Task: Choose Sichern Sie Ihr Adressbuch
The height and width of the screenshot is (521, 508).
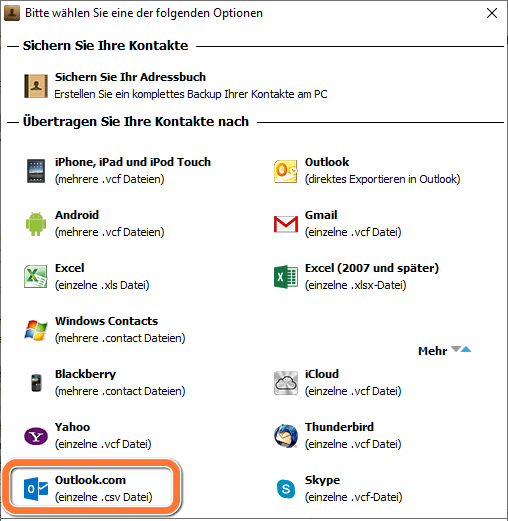Action: [130, 77]
